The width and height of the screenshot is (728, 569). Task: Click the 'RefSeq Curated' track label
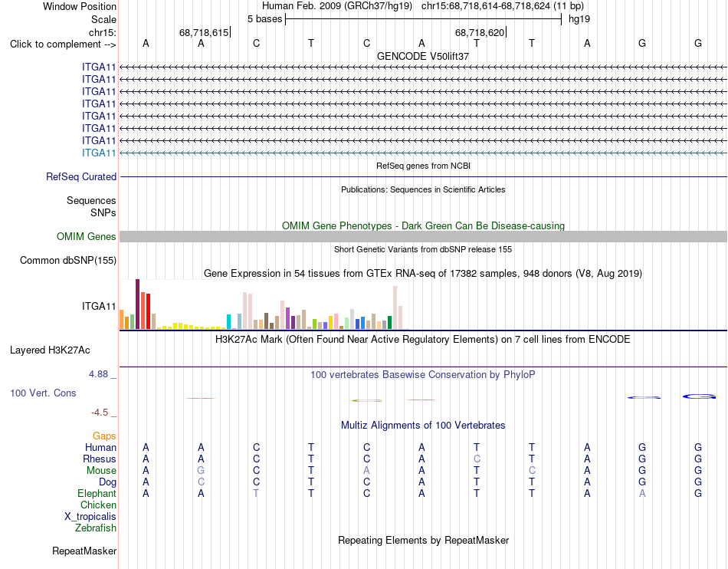[81, 177]
